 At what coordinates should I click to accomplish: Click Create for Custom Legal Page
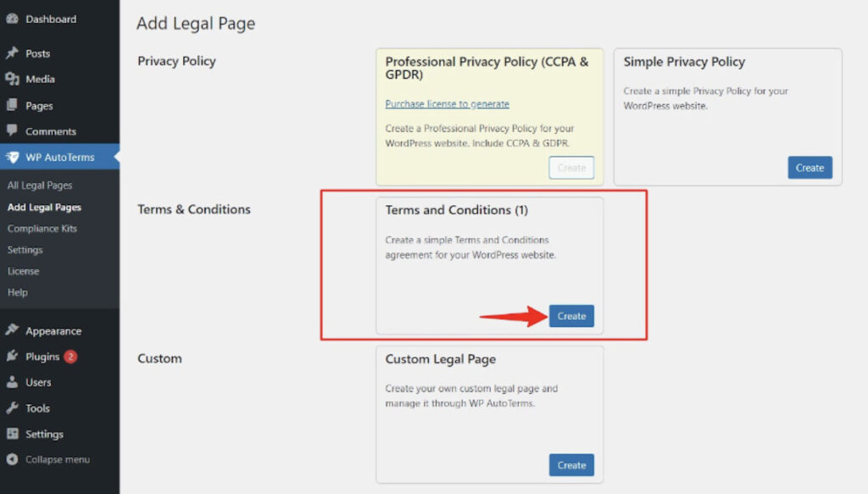pyautogui.click(x=571, y=465)
